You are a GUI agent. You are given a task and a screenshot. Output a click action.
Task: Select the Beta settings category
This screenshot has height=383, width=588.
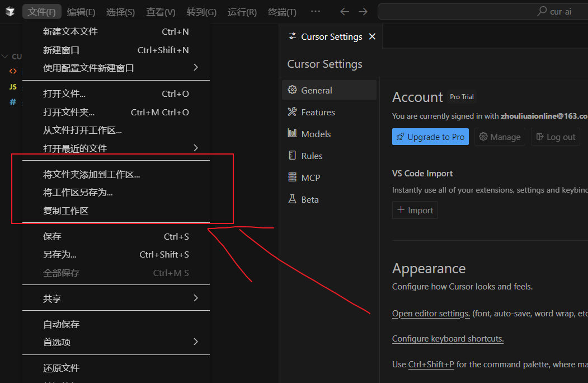point(329,199)
